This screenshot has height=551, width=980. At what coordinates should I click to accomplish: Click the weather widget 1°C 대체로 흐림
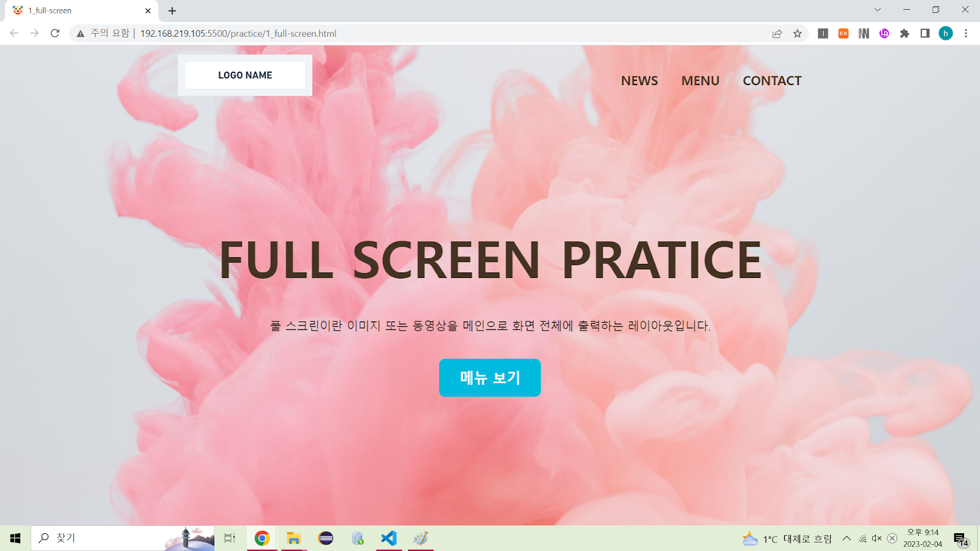click(x=787, y=539)
